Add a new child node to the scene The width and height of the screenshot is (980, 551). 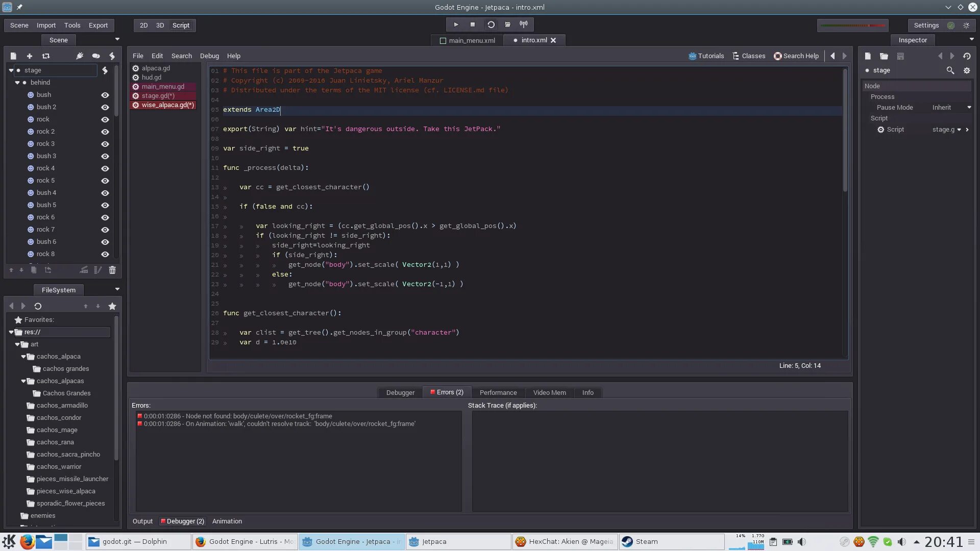(29, 56)
